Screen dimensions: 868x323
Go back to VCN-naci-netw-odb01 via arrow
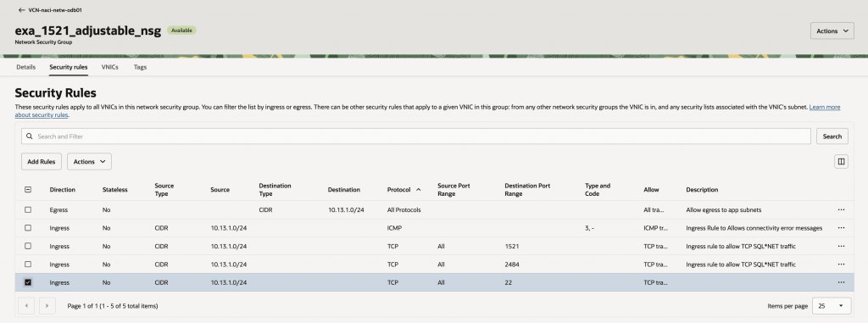(21, 10)
